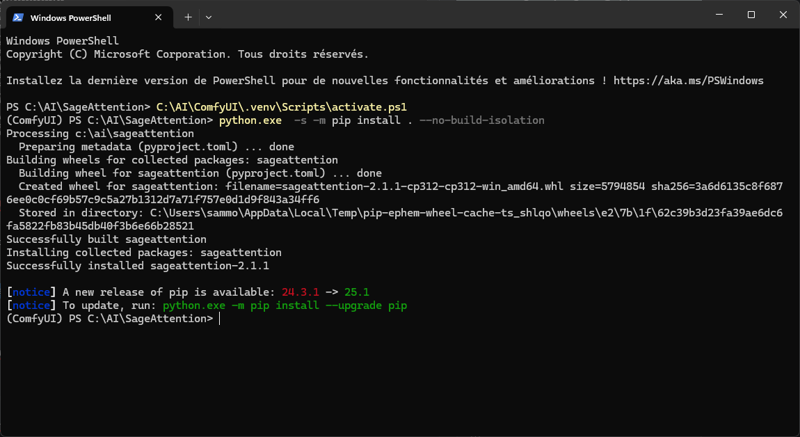Click the activate.ps1 script path text

(x=282, y=107)
